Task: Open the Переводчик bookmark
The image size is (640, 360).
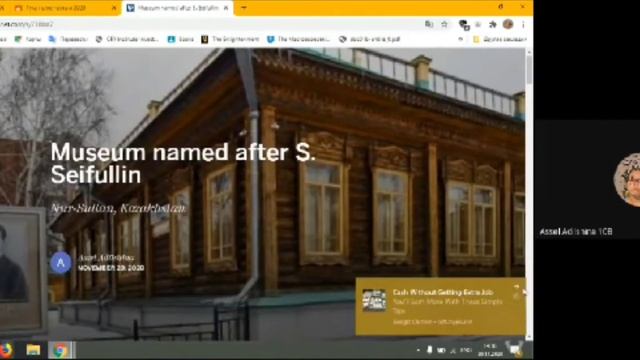Action: [x=68, y=39]
